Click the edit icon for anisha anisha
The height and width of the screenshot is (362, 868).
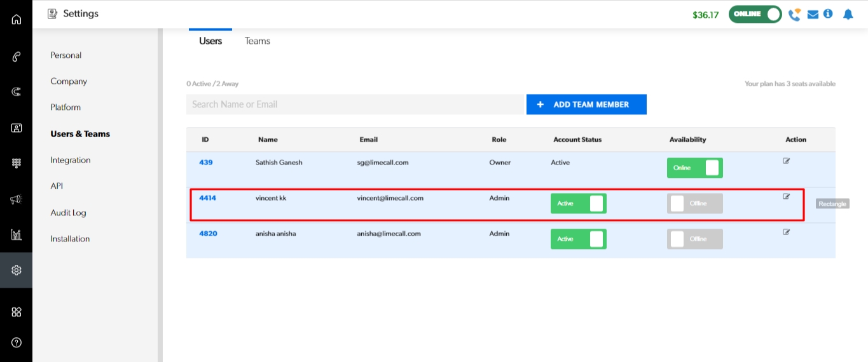tap(786, 232)
